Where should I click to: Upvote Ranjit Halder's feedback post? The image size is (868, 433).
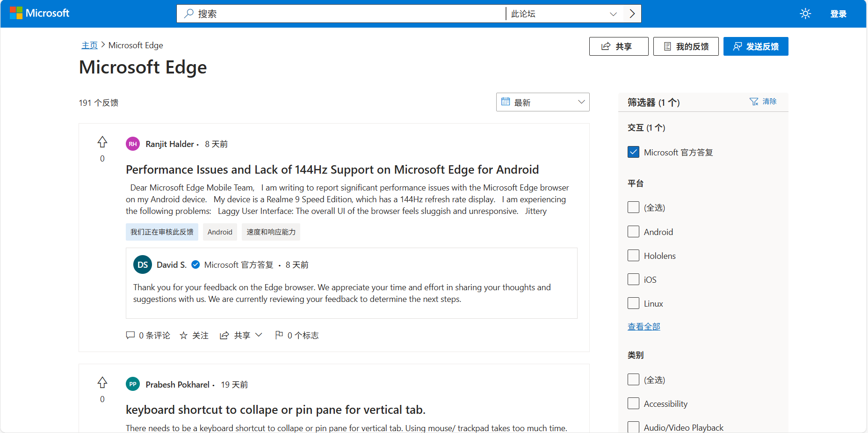[x=102, y=142]
